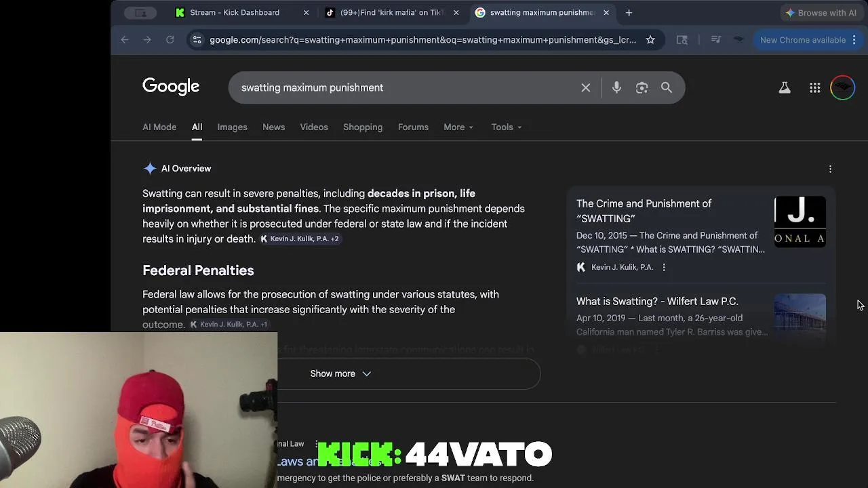Open site information icon in address bar
This screenshot has height=488, width=868.
[x=197, y=40]
